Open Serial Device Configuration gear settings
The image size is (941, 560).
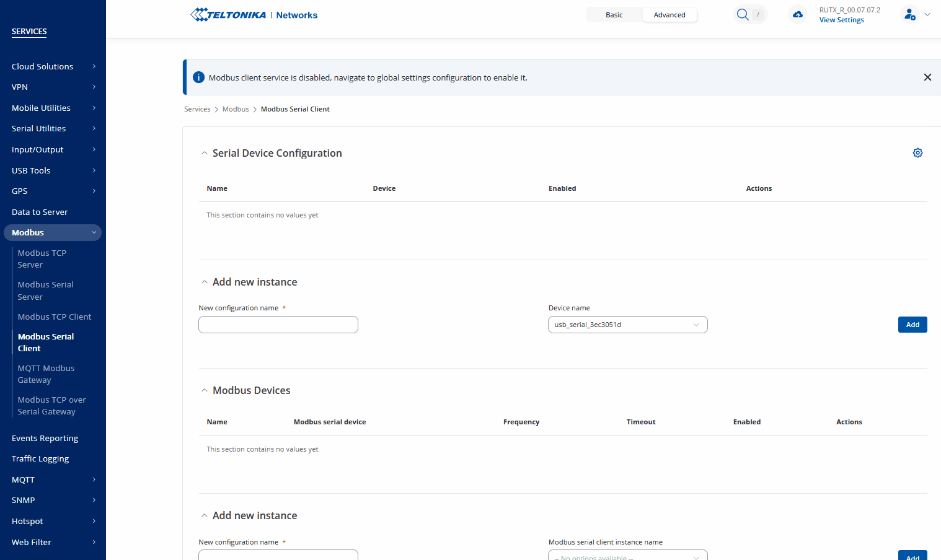click(917, 153)
